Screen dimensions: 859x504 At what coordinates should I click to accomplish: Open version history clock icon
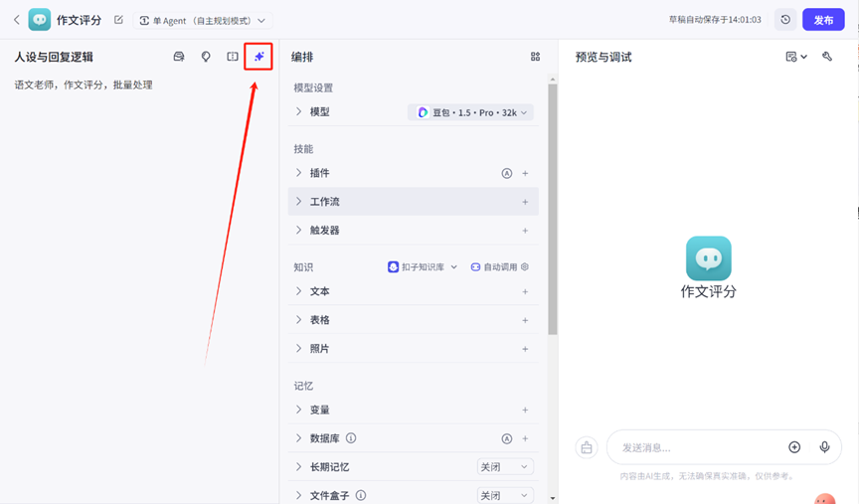pos(785,20)
